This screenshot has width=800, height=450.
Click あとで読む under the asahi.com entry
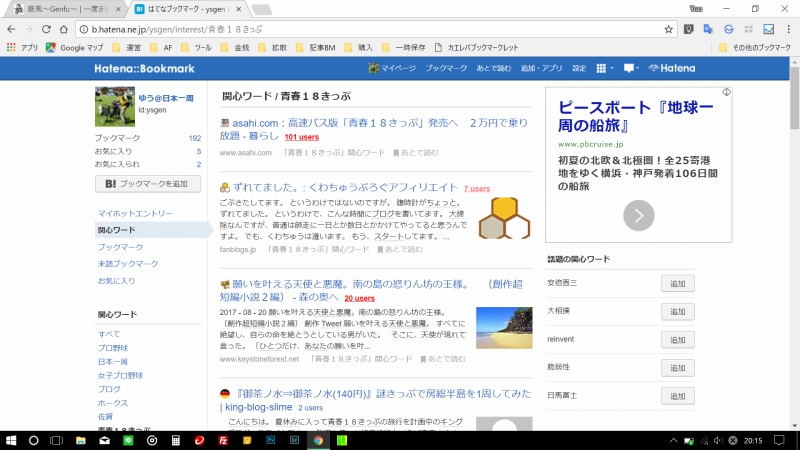(x=416, y=153)
